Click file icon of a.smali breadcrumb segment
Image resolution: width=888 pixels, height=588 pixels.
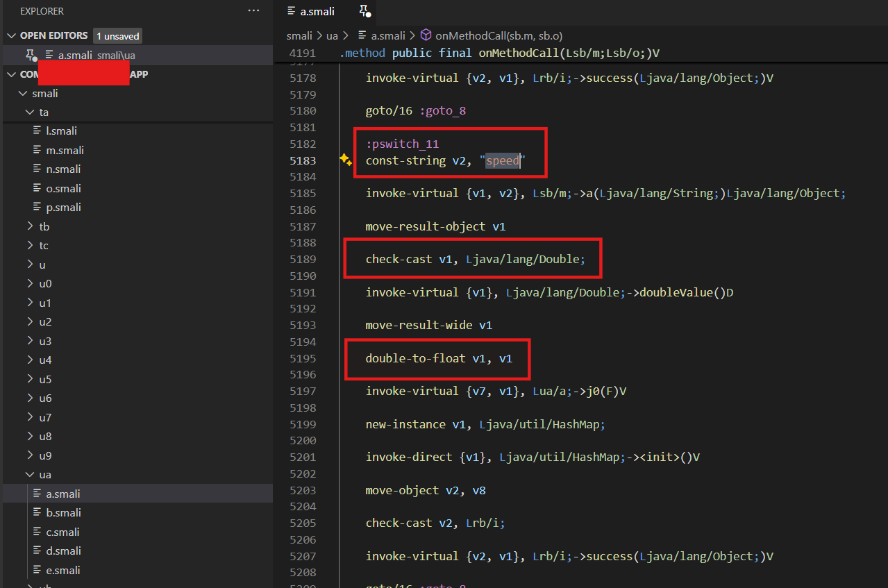pos(362,35)
